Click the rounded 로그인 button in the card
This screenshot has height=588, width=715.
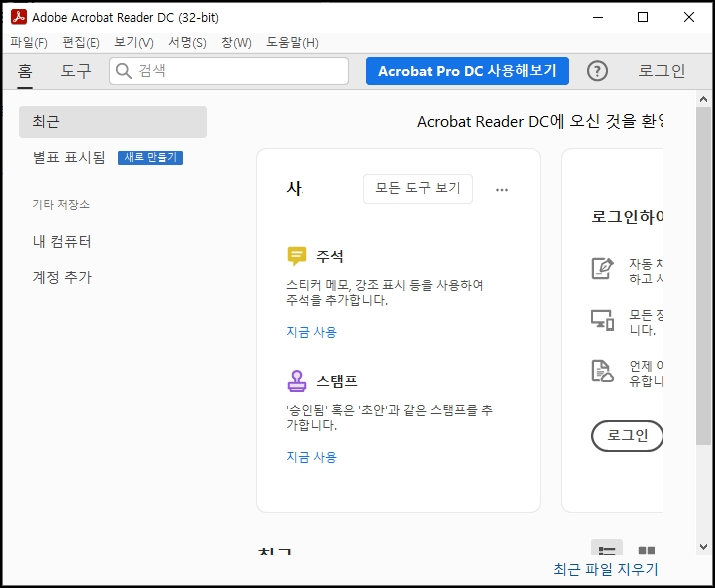click(627, 436)
